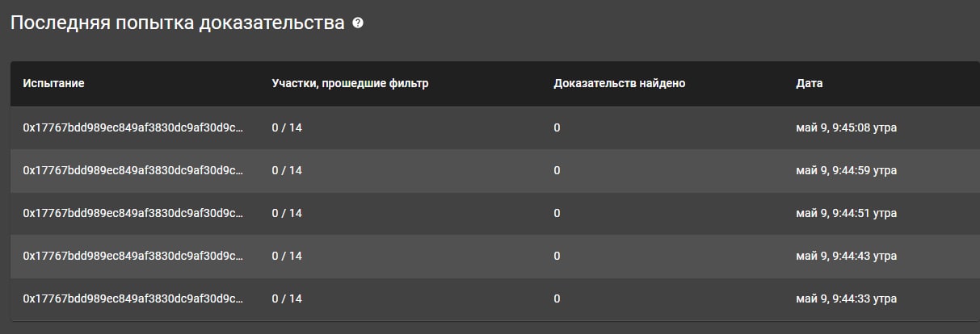Click the "Последняя попытка доказательства" heading
This screenshot has width=980, height=334.
click(x=177, y=23)
